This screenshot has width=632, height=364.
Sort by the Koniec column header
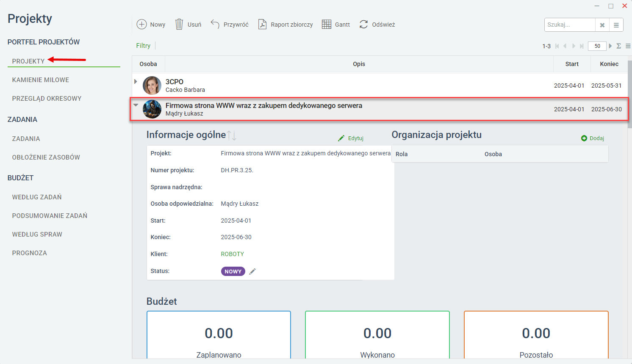(609, 64)
